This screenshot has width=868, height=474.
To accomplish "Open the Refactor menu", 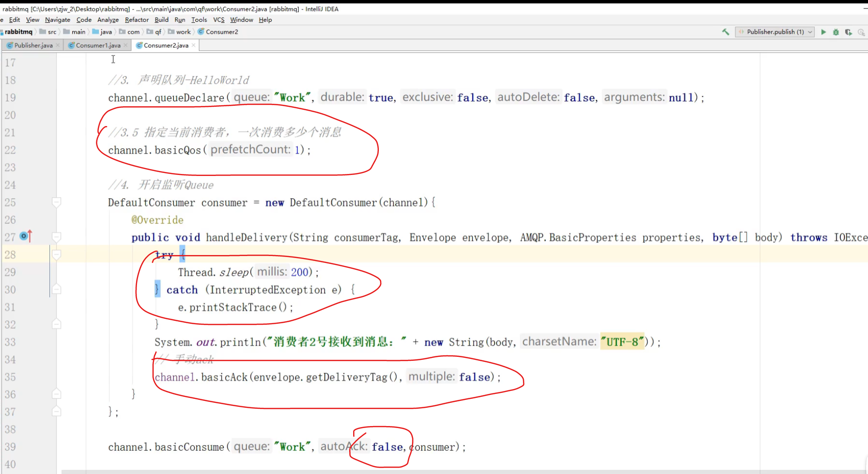I will pos(137,20).
